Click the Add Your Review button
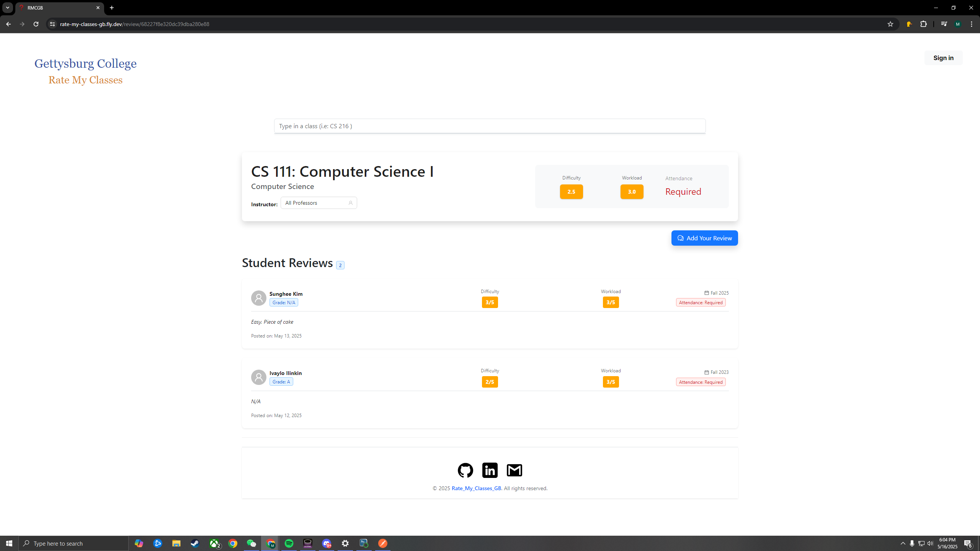The height and width of the screenshot is (551, 980). [704, 238]
